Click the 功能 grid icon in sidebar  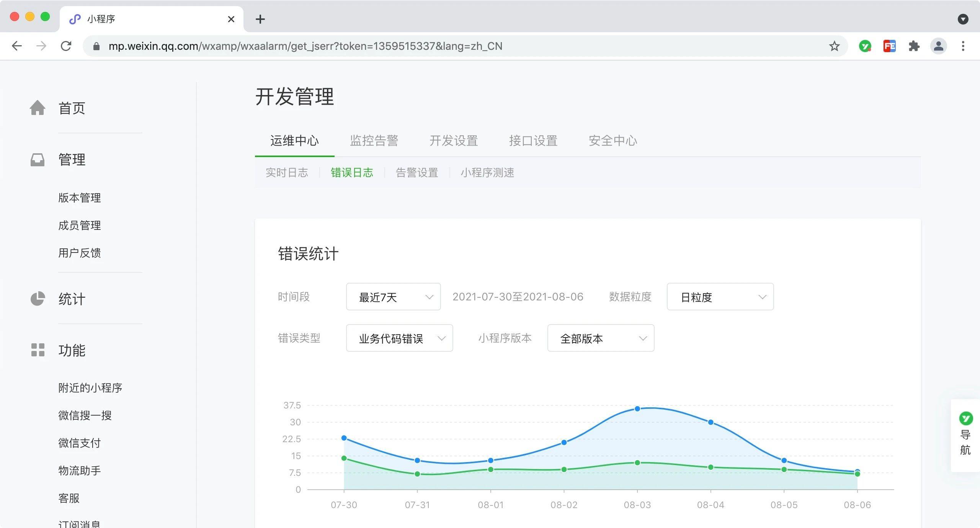click(38, 350)
